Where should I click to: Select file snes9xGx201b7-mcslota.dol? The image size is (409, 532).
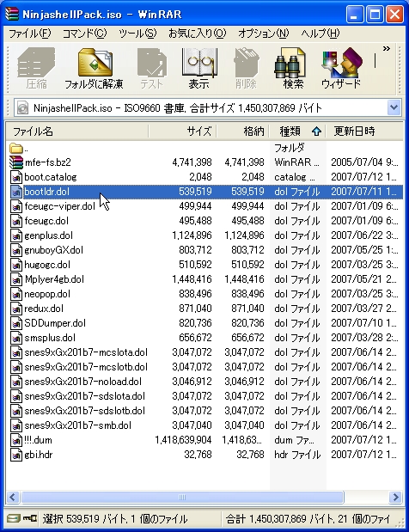tap(86, 352)
